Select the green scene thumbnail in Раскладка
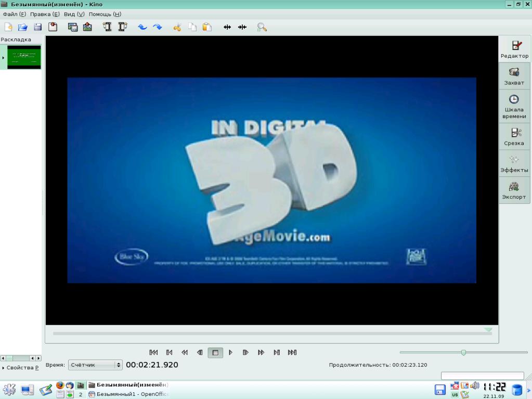 (x=24, y=57)
